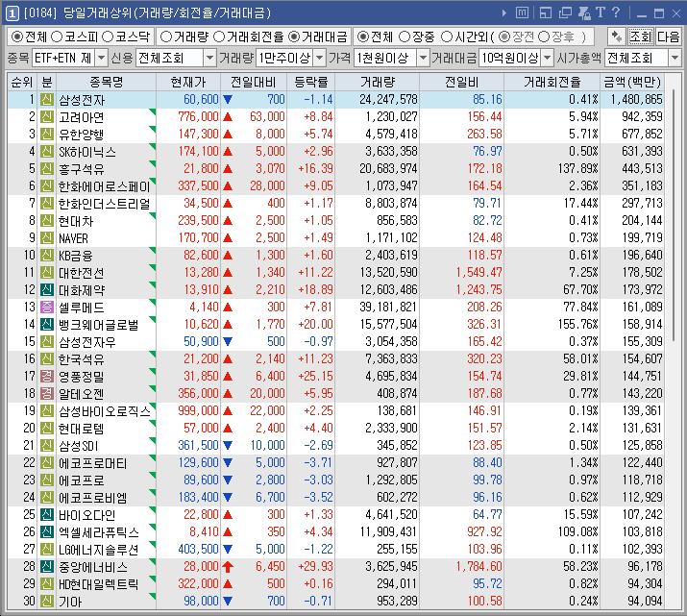
Task: Open font settings with the T icon
Action: 601,12
